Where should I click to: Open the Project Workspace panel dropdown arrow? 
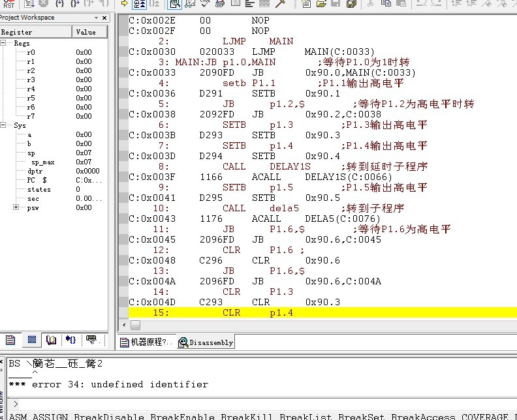pyautogui.click(x=97, y=18)
